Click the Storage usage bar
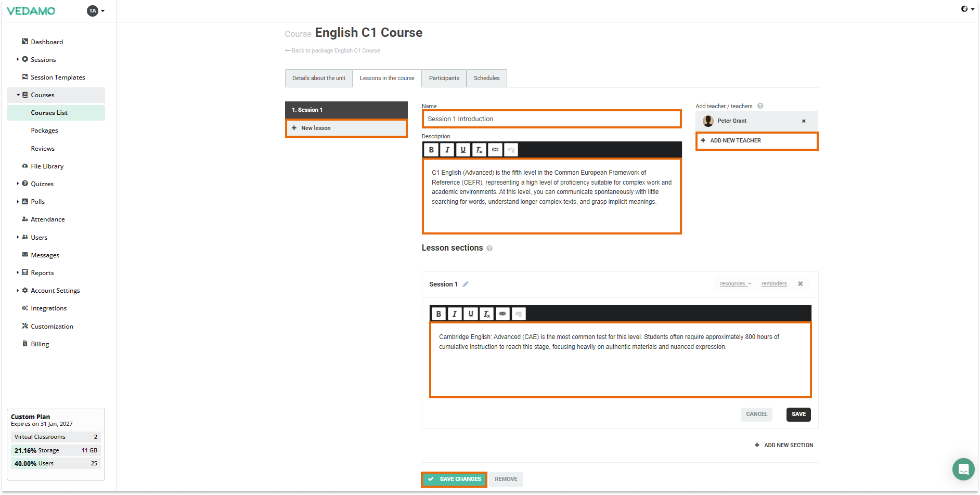 tap(56, 450)
